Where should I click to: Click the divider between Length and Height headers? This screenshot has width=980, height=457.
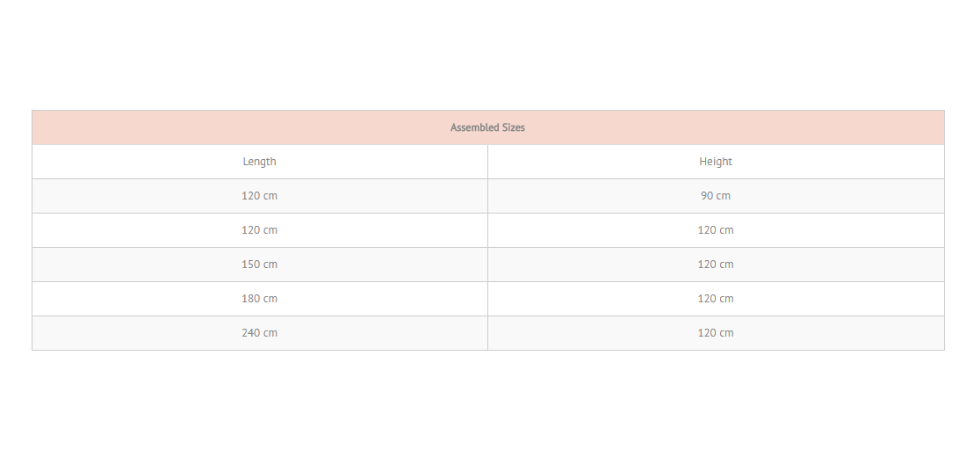[487, 162]
